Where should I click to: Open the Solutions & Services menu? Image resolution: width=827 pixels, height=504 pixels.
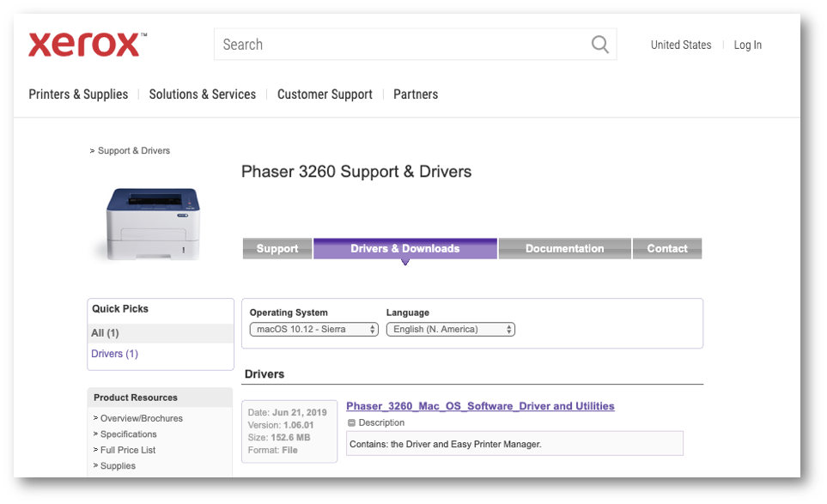(x=203, y=94)
